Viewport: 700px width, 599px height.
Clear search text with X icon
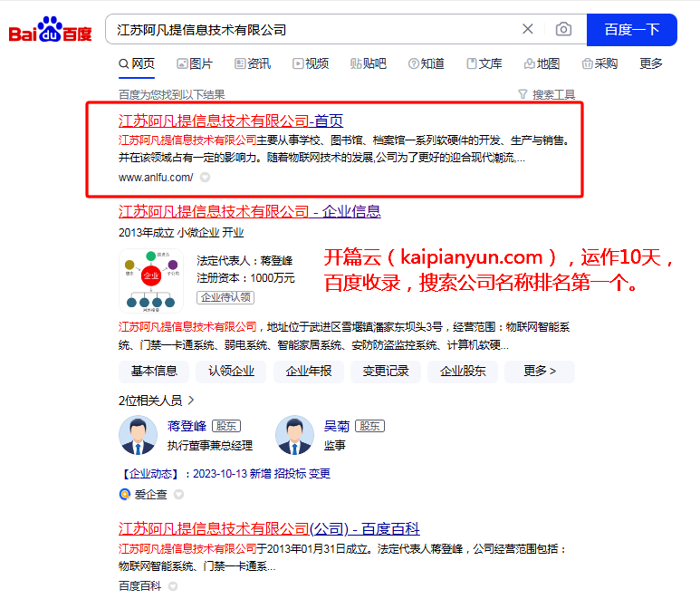pyautogui.click(x=528, y=30)
